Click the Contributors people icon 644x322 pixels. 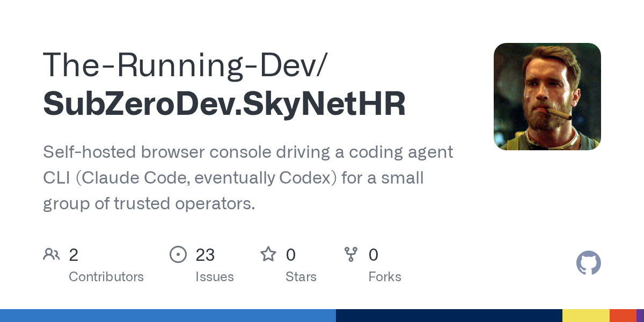tap(52, 254)
